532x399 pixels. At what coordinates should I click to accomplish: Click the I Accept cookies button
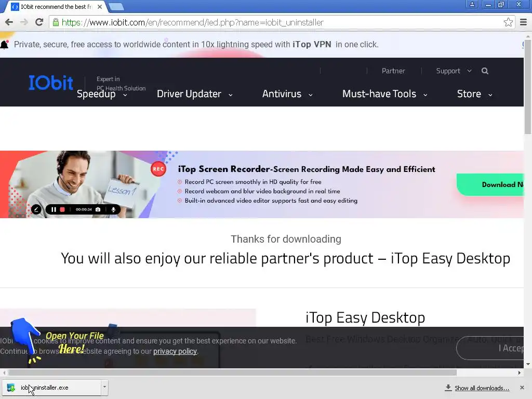pos(490,348)
